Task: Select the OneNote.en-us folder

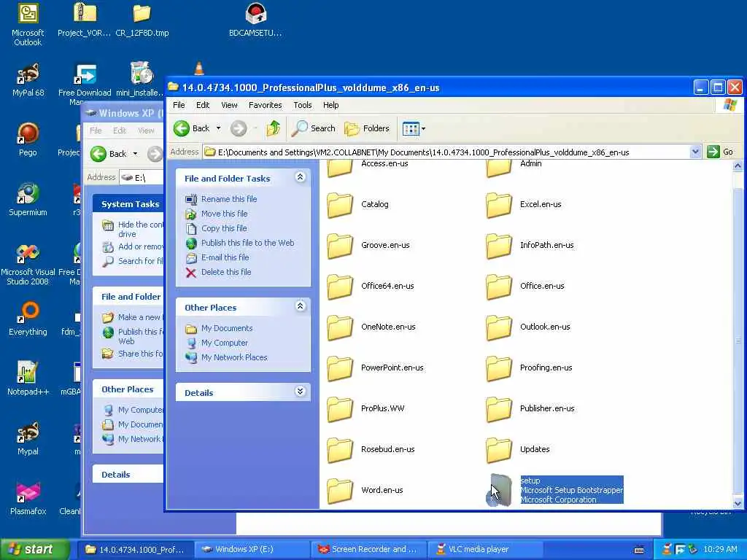Action: pyautogui.click(x=371, y=327)
